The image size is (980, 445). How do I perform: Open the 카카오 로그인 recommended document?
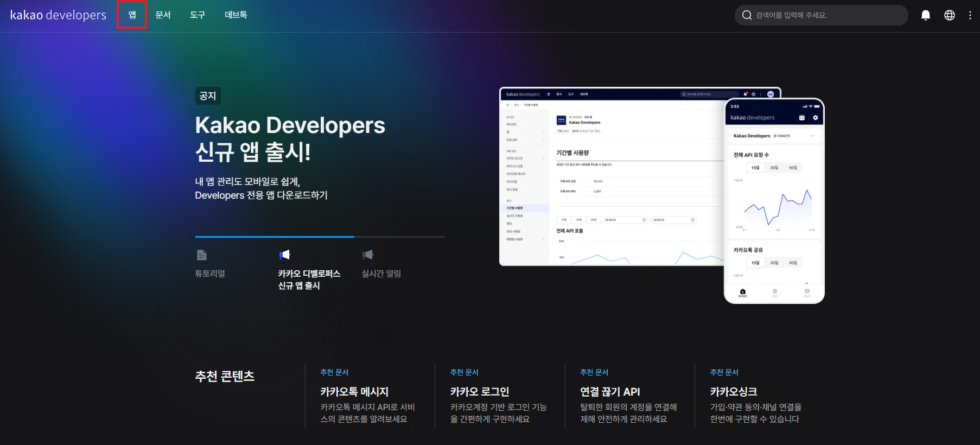pos(480,392)
